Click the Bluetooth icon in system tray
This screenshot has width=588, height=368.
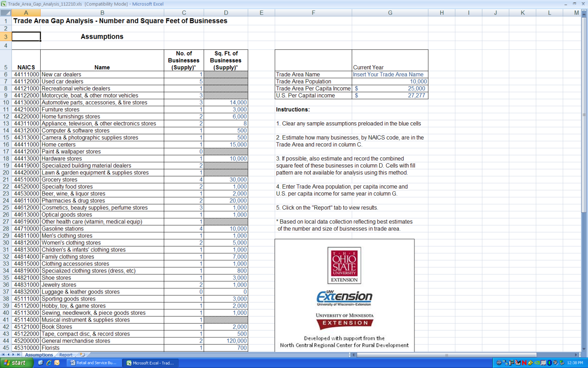549,363
